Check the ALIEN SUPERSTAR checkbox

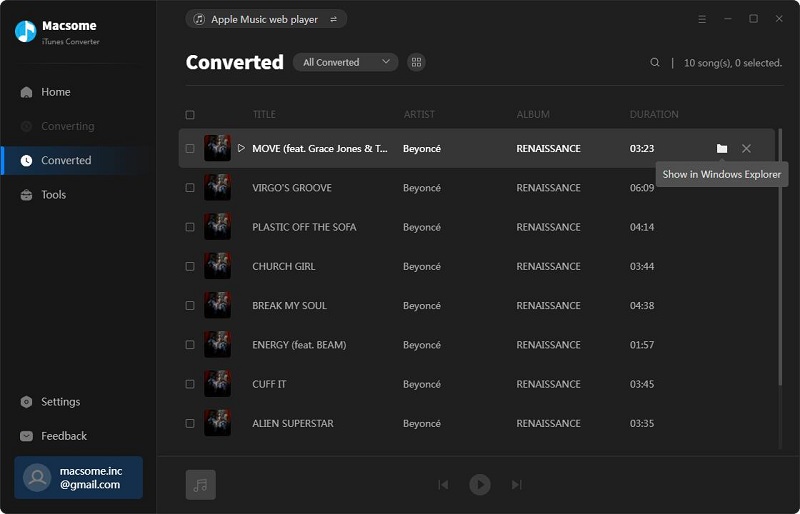coord(190,424)
